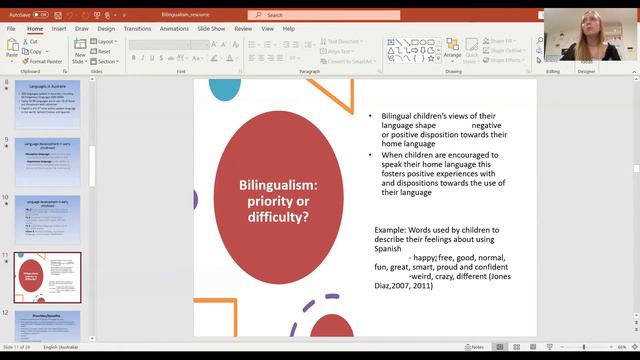Select the text box shape in gallery

tap(391, 42)
